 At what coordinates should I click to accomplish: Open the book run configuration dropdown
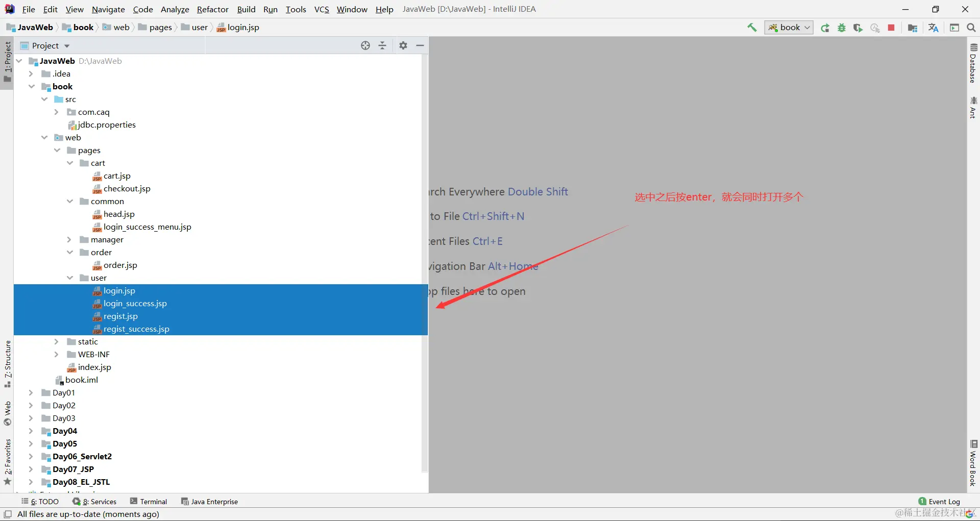[x=789, y=28]
